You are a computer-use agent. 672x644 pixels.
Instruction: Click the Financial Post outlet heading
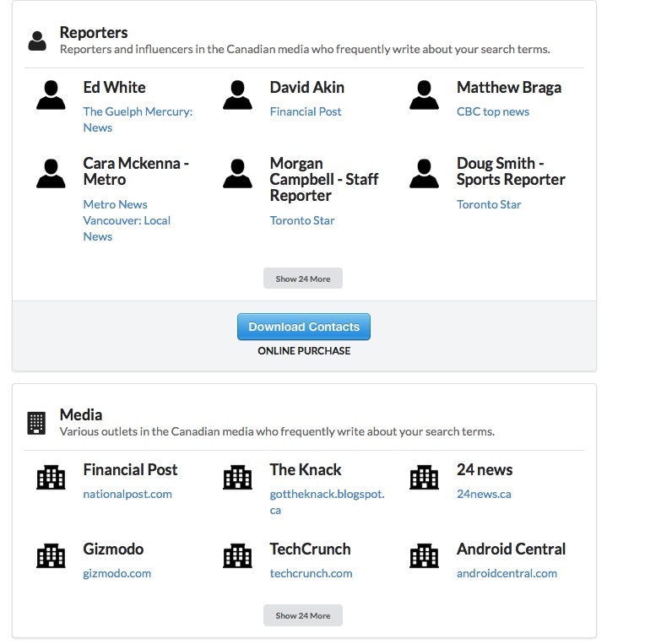pos(130,470)
